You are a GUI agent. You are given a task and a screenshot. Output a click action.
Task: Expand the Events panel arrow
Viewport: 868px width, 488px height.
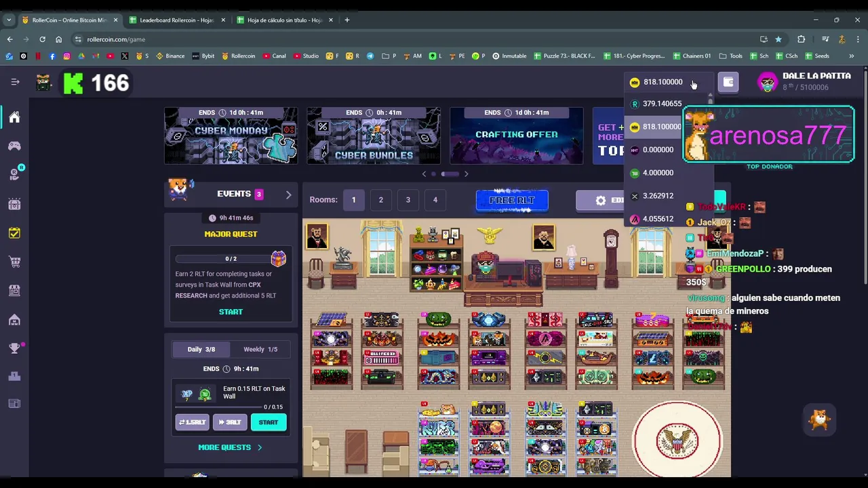coord(288,195)
